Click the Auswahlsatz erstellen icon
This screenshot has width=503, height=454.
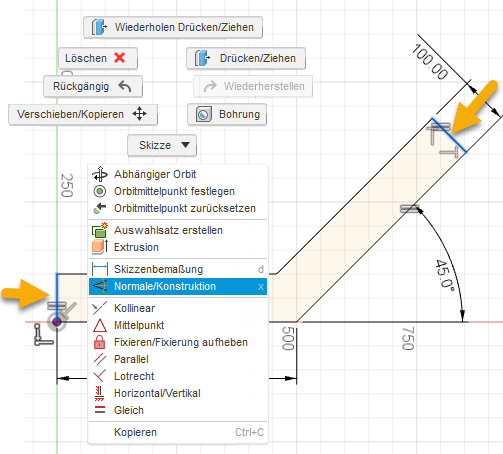coord(100,230)
